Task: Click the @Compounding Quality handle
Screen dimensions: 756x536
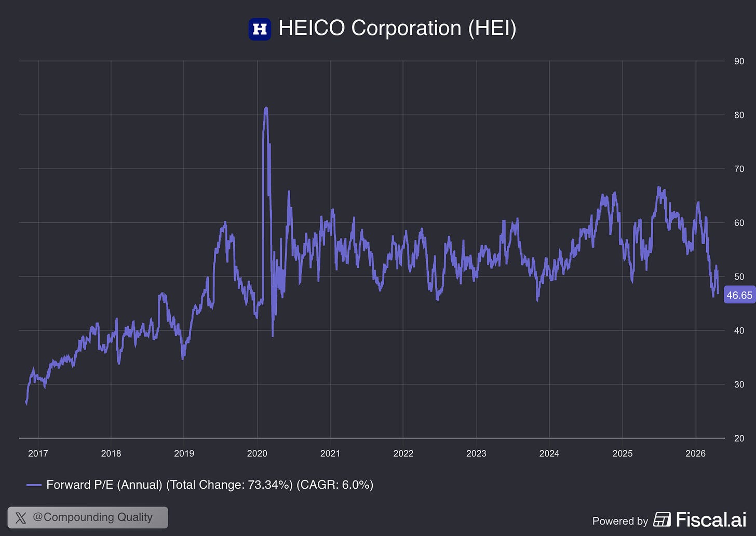Action: point(92,517)
